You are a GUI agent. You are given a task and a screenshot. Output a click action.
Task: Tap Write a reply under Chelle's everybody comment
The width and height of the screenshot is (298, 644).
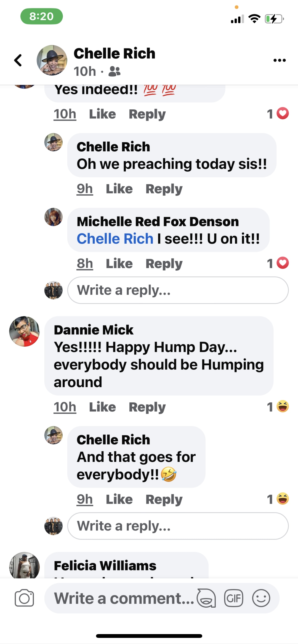tap(178, 526)
